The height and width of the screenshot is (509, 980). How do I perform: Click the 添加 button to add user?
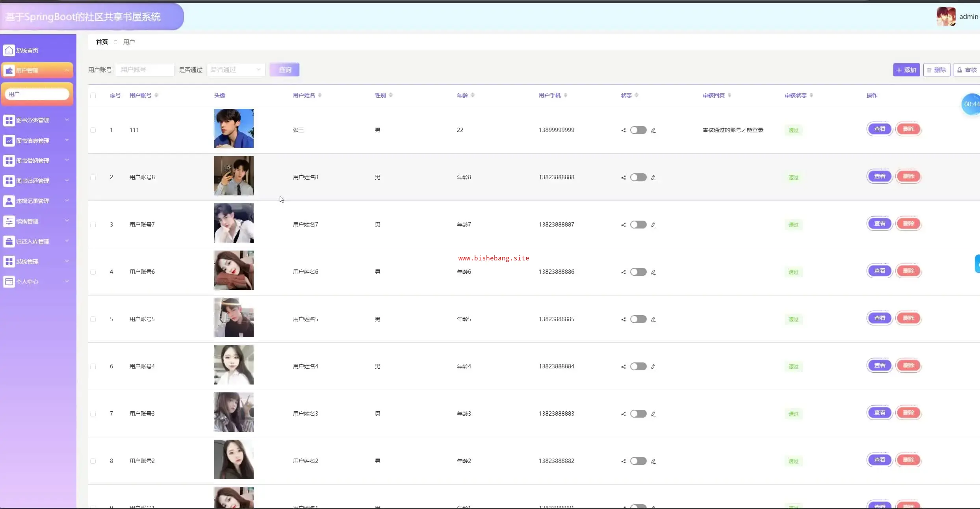[906, 70]
